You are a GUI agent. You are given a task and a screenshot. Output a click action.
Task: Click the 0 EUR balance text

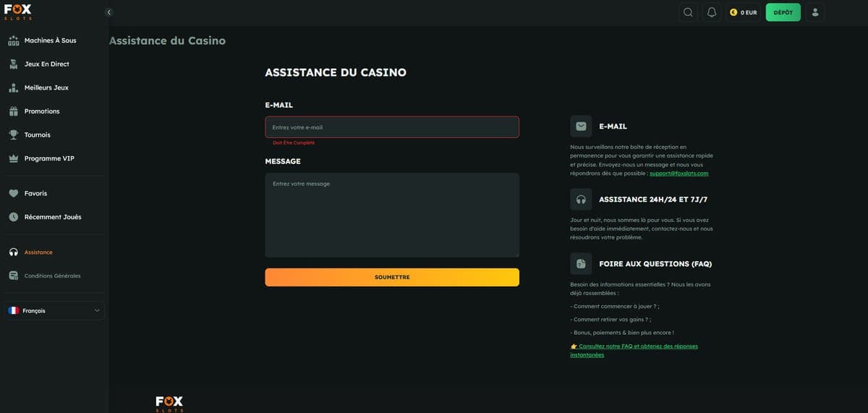749,12
